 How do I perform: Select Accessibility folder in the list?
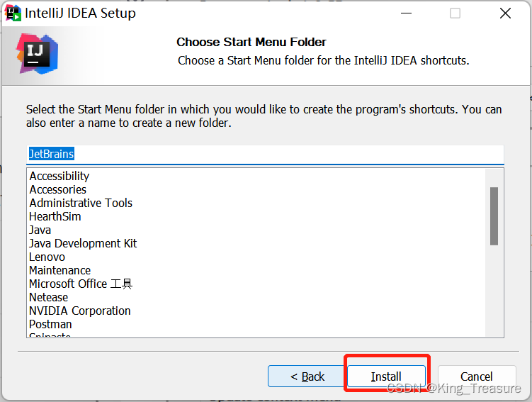click(60, 176)
